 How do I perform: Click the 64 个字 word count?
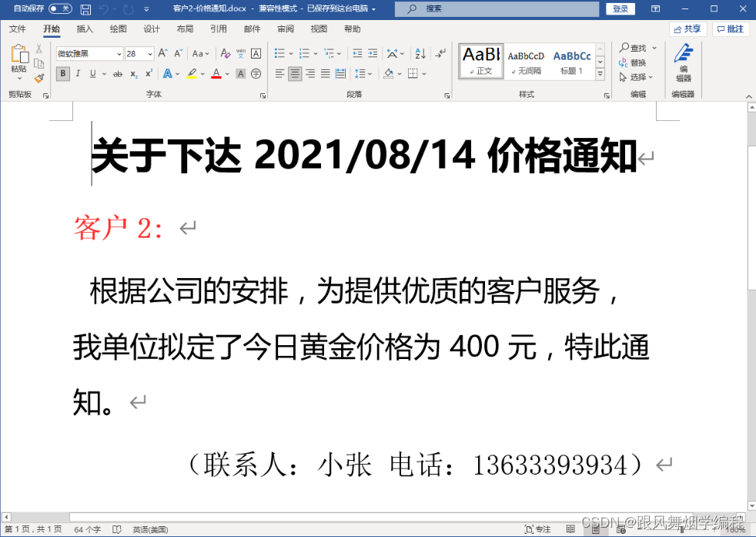tap(87, 529)
